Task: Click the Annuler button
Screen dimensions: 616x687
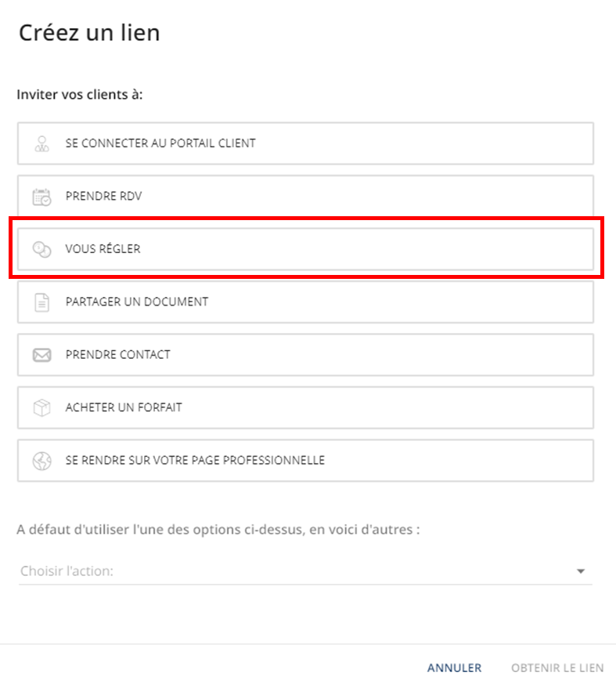Action: click(455, 667)
